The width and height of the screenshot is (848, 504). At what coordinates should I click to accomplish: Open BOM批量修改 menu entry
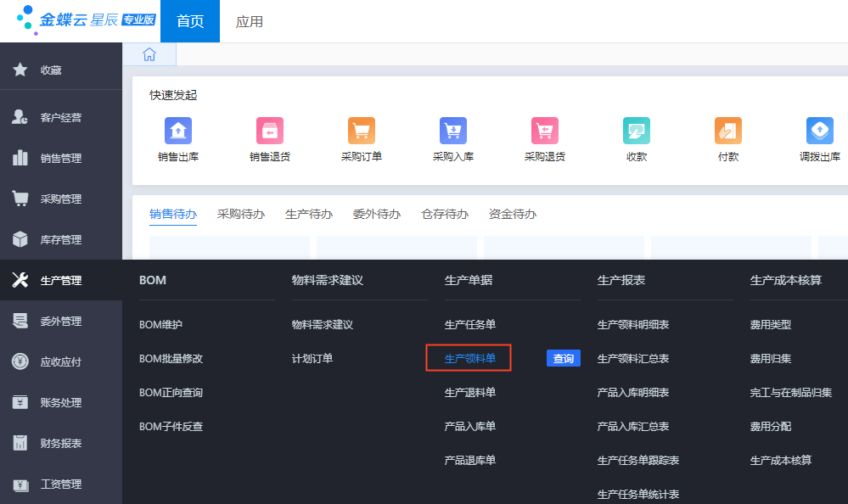point(171,359)
